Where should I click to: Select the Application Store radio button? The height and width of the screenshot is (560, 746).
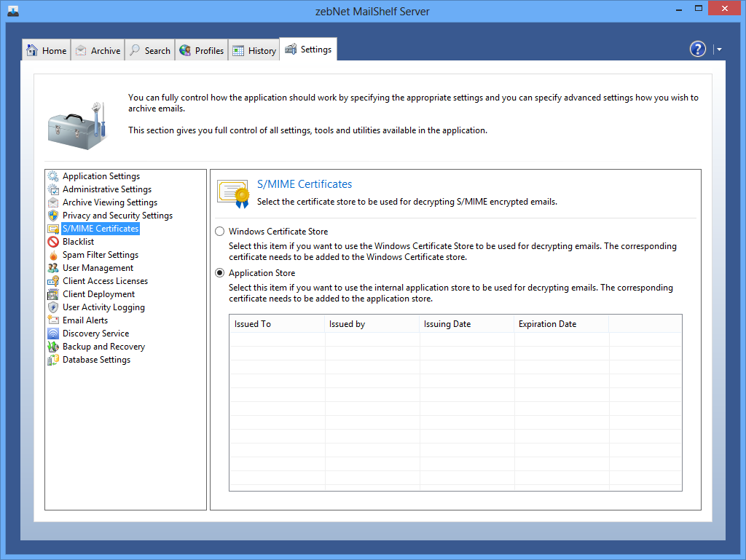coord(220,273)
